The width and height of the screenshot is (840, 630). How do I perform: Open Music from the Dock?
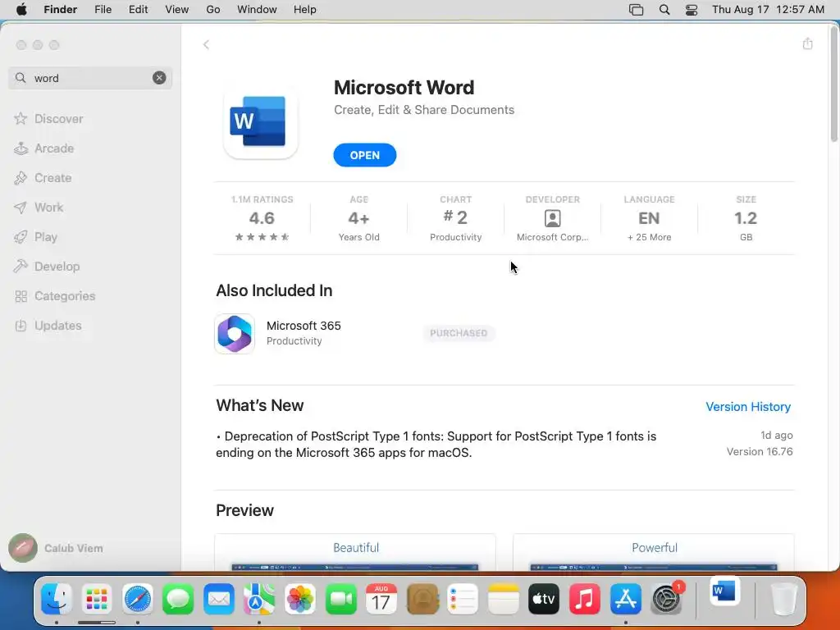coord(584,599)
